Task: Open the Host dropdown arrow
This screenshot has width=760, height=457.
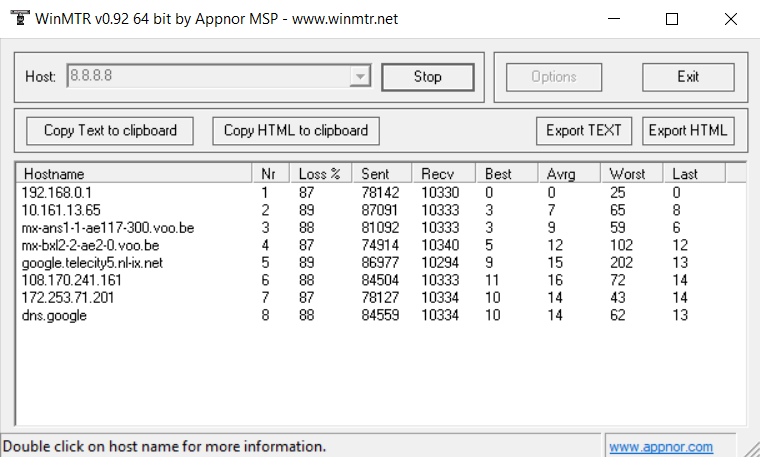Action: coord(360,76)
